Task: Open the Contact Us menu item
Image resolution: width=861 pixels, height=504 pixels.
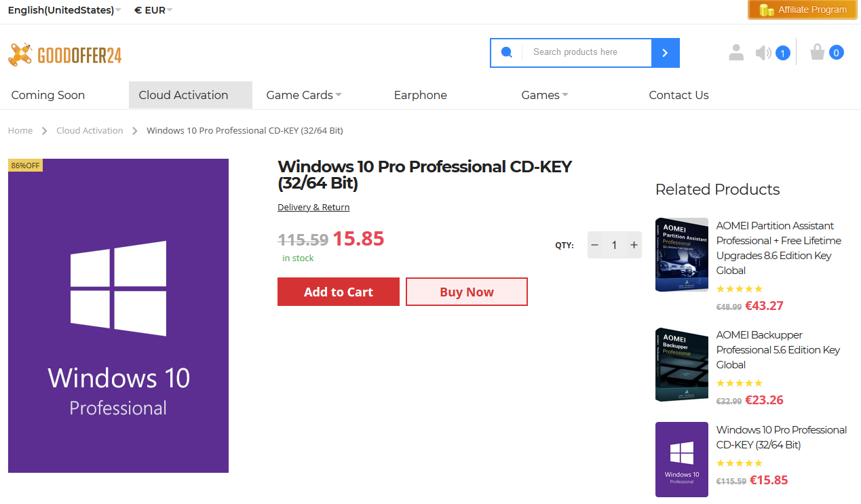Action: [678, 95]
